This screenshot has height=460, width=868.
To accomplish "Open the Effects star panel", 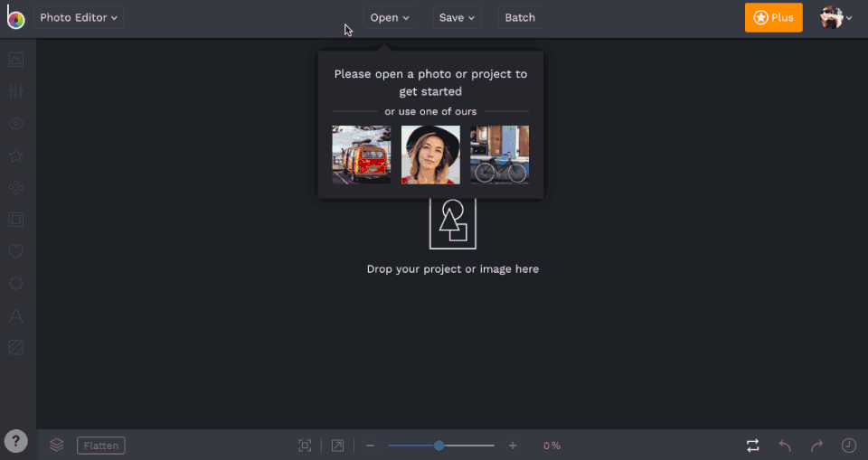I will point(16,155).
